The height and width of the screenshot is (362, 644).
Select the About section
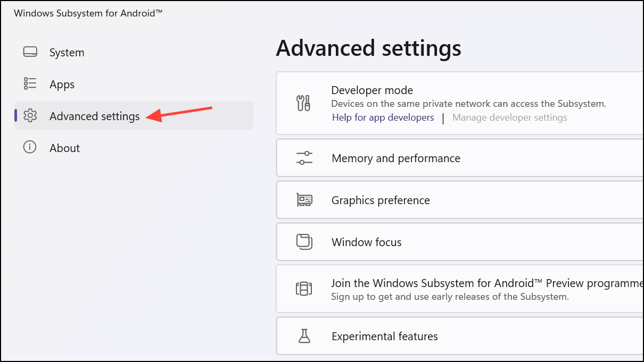[x=64, y=148]
